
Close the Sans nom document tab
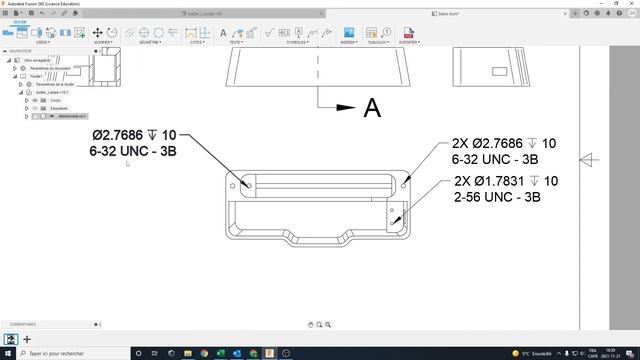565,13
